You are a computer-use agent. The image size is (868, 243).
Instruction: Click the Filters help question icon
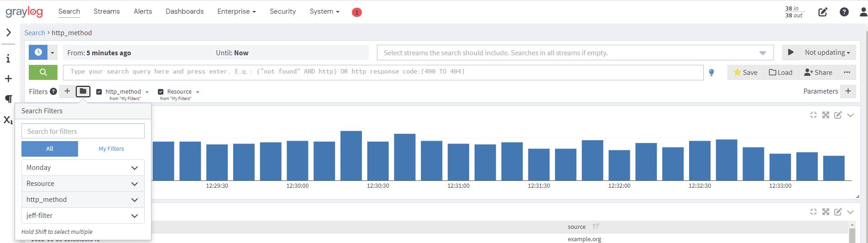pos(53,91)
